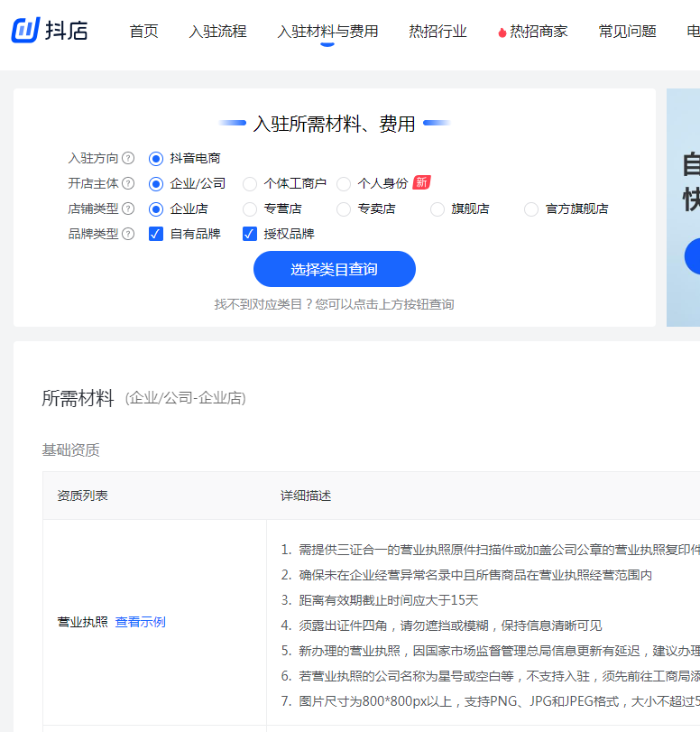Select the 企业/公司 radio option
Viewport: 700px width, 732px height.
click(x=156, y=184)
